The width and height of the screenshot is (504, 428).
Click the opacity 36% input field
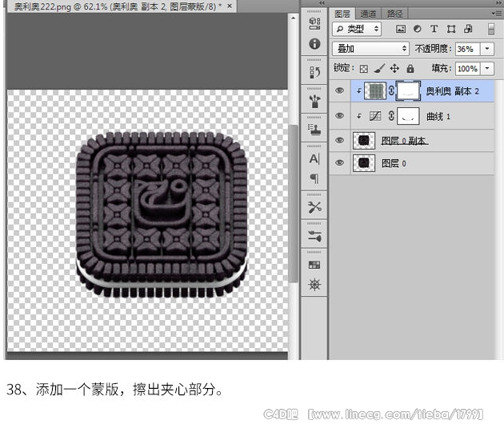click(468, 49)
